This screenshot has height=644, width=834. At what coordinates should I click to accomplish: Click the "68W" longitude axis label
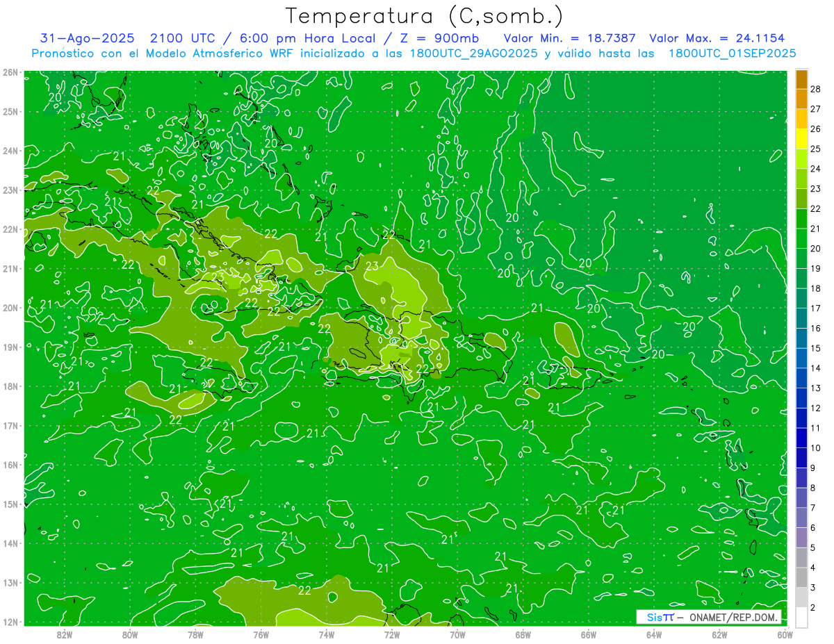point(523,634)
